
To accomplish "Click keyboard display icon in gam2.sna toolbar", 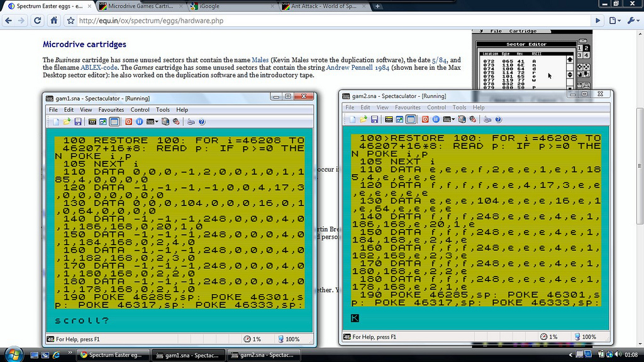I will pos(389,119).
